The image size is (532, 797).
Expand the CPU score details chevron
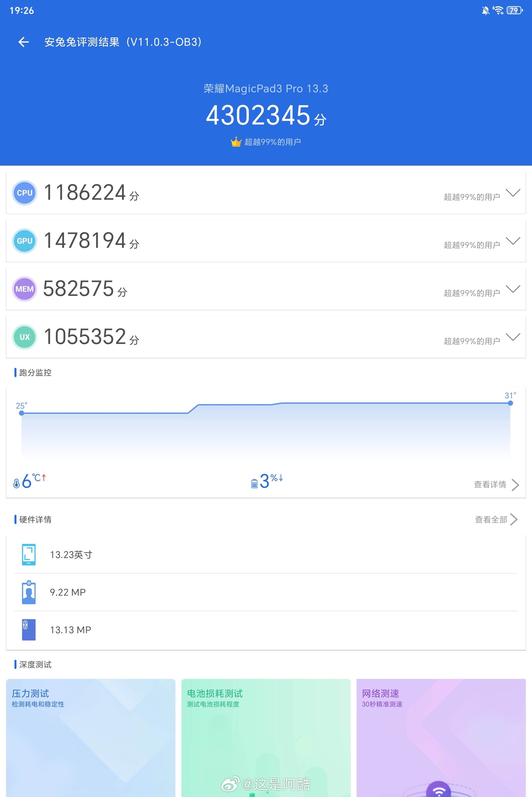point(513,193)
